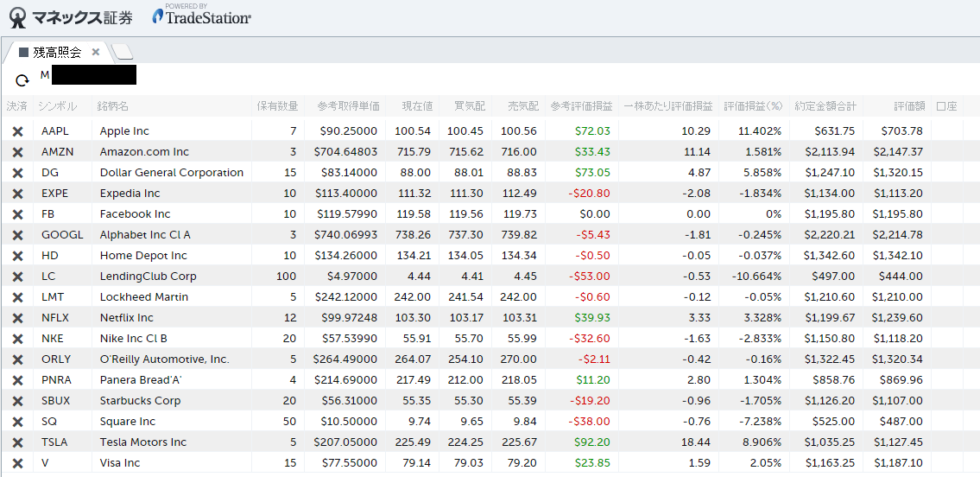Screen dimensions: 980x477
Task: Select the Nike Inc Cl B cell
Action: click(x=134, y=338)
